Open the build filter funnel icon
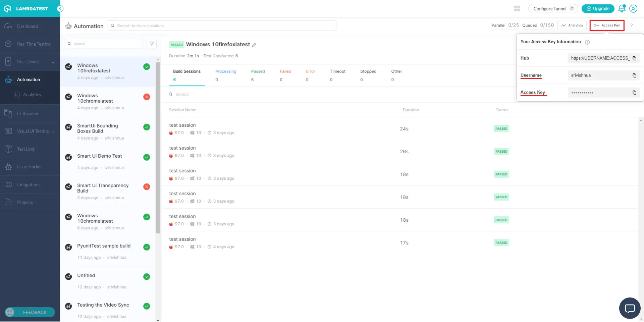644x322 pixels. 152,44
